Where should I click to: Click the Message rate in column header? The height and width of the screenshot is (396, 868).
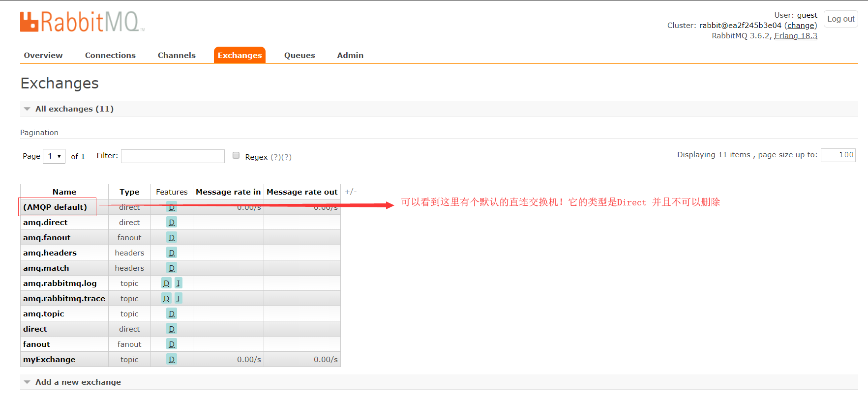228,192
